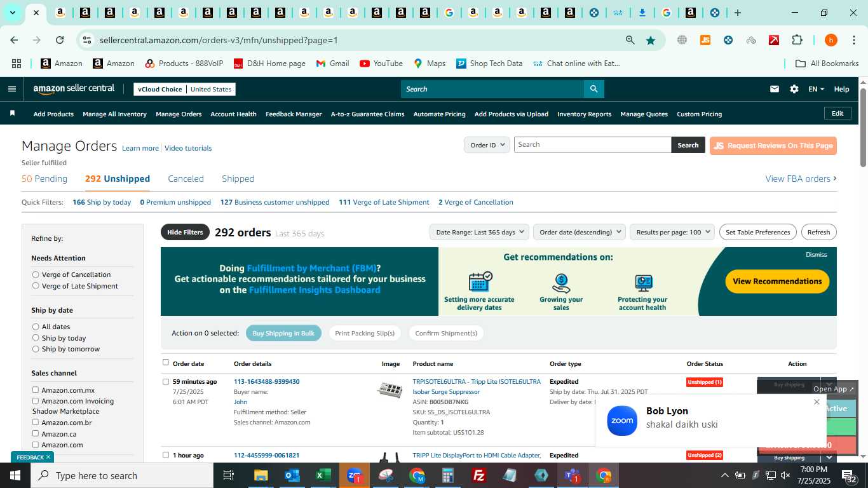The width and height of the screenshot is (868, 488).
Task: Bookmark this page with the star icon
Action: tap(651, 40)
